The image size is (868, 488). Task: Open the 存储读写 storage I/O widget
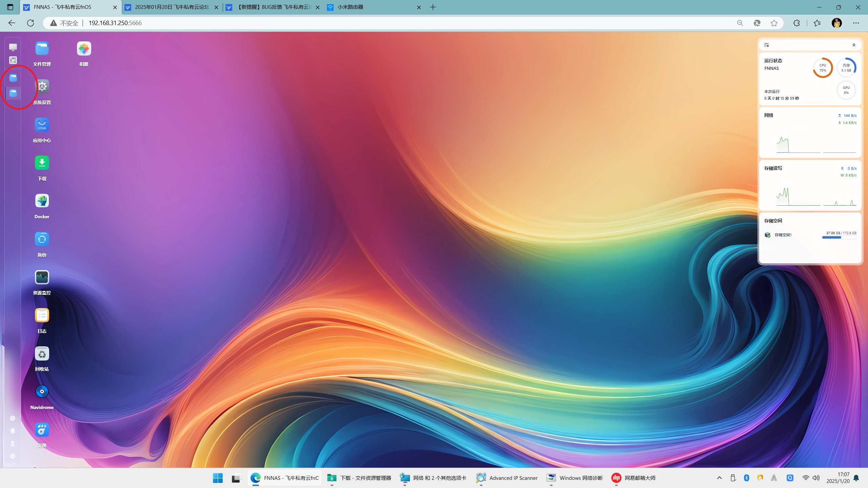[x=810, y=185]
